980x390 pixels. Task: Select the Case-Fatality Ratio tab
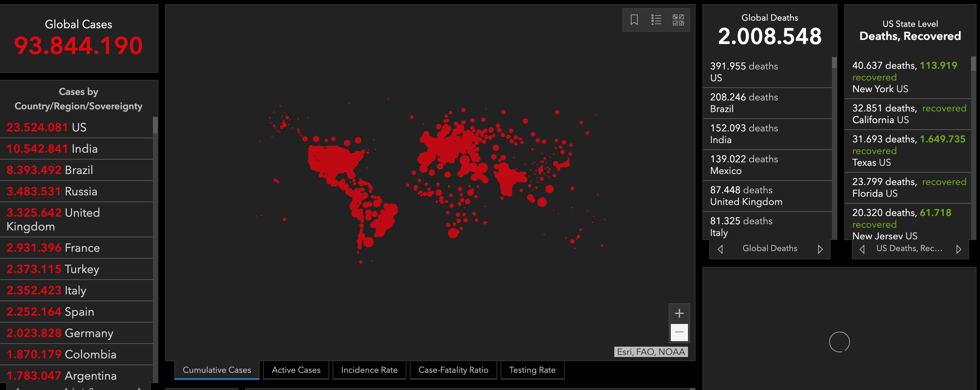coord(453,370)
